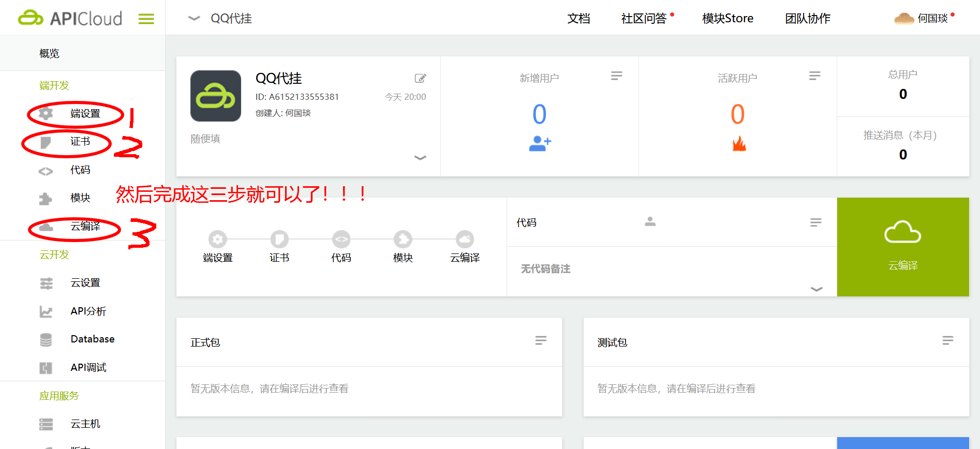Click the orange flame icon
This screenshot has width=980, height=449.
[739, 143]
